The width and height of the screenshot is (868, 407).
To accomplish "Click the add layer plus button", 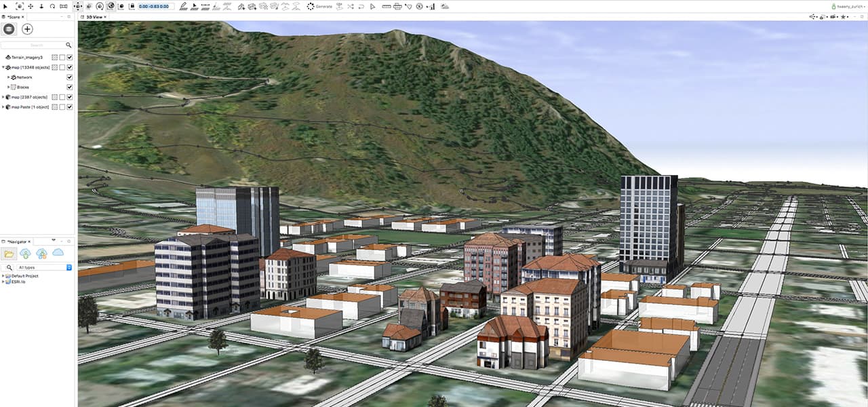I will point(27,29).
